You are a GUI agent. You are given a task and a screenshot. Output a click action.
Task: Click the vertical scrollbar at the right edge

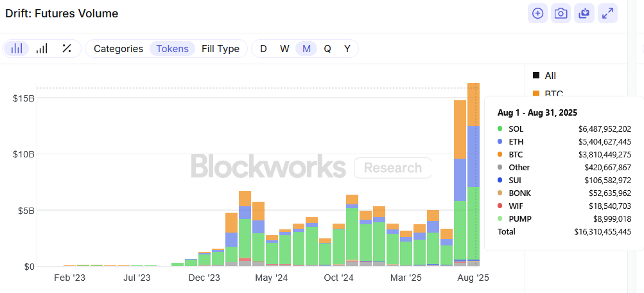tap(632, 146)
